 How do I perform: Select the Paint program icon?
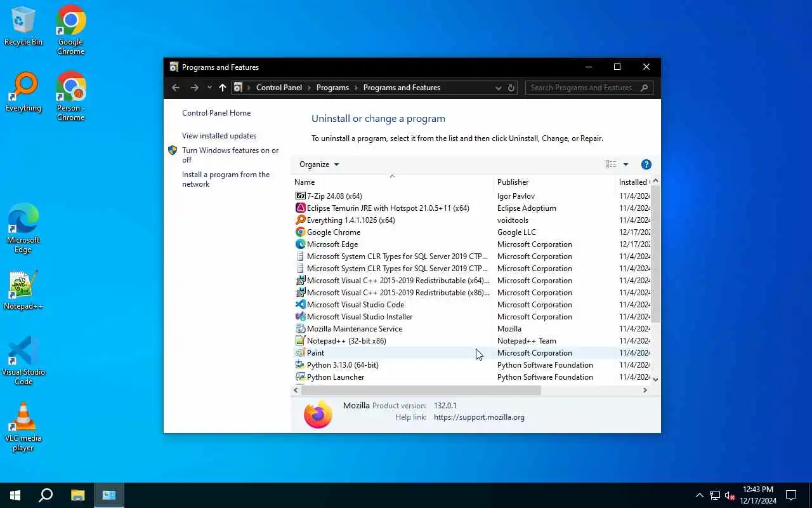(301, 353)
